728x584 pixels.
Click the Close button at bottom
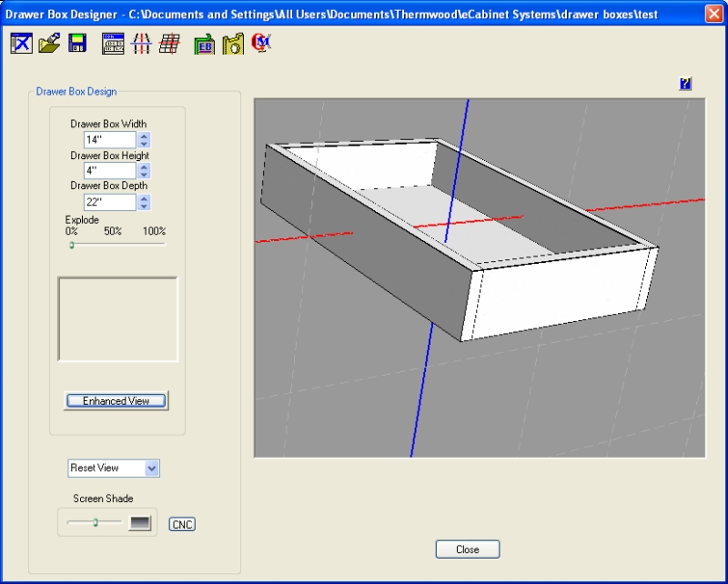pos(468,549)
